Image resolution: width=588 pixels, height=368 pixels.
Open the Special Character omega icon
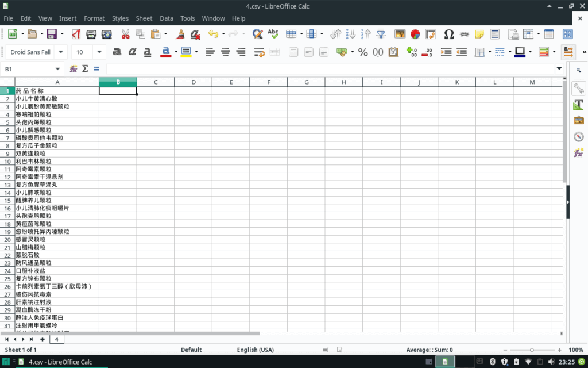[x=449, y=34]
